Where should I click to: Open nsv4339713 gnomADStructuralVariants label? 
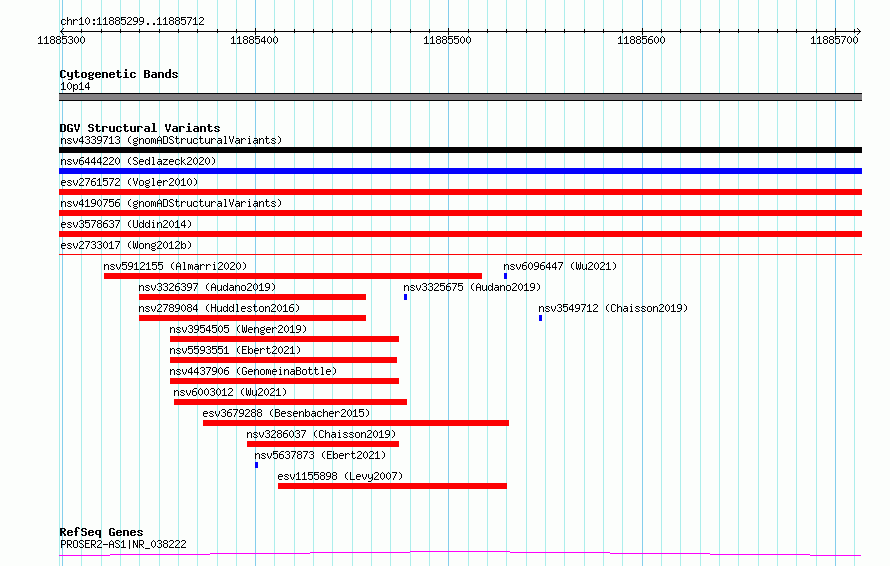pyautogui.click(x=171, y=140)
